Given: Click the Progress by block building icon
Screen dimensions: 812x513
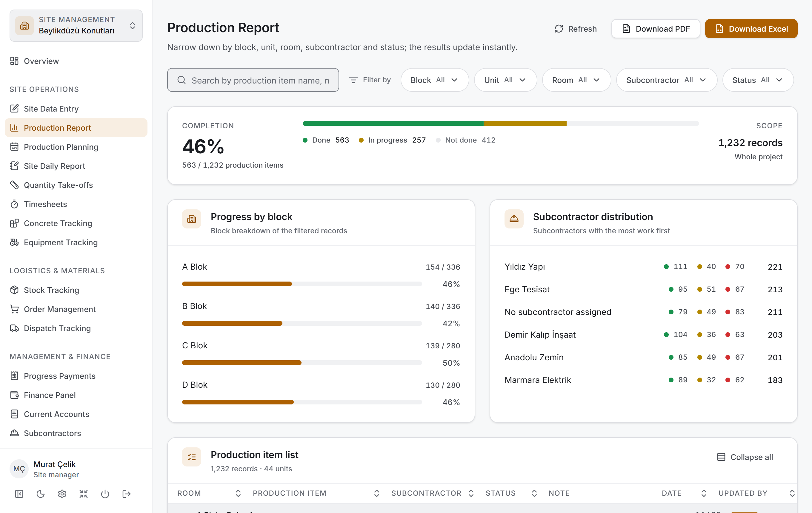Looking at the screenshot, I should [x=192, y=219].
